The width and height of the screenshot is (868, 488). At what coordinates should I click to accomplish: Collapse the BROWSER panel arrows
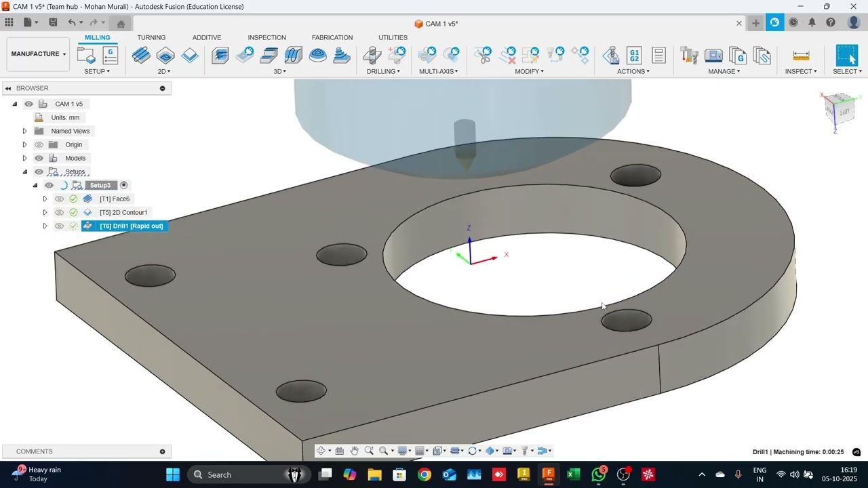tap(8, 88)
